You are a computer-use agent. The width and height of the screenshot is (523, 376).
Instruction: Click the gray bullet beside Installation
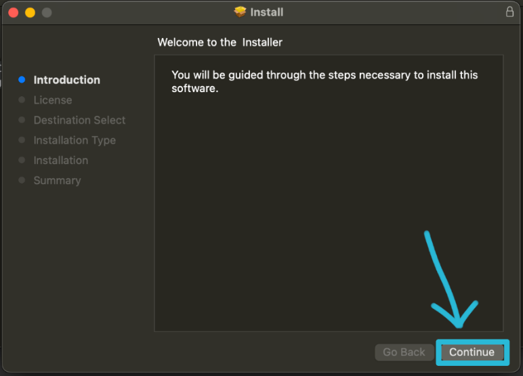point(22,160)
